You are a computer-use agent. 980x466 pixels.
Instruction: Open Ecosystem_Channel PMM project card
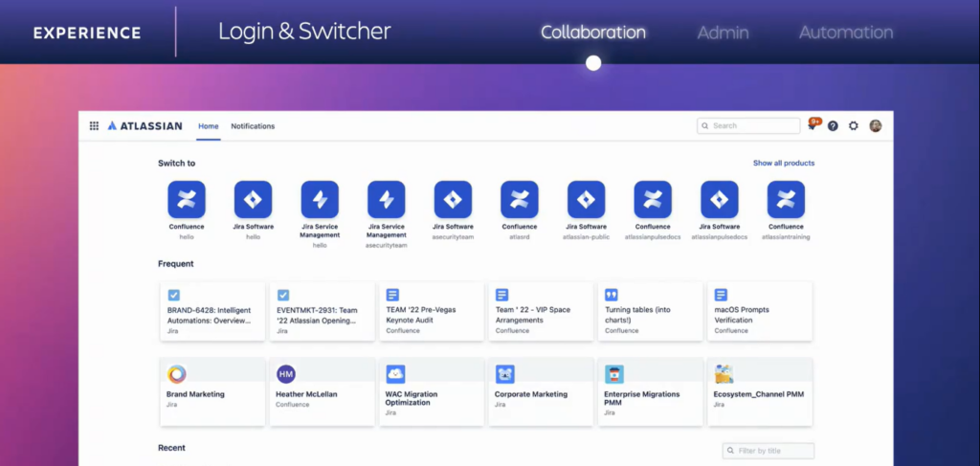point(759,391)
